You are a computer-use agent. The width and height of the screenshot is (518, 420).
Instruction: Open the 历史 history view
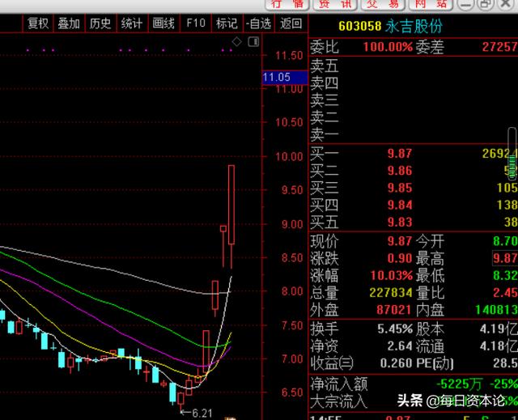coord(100,23)
